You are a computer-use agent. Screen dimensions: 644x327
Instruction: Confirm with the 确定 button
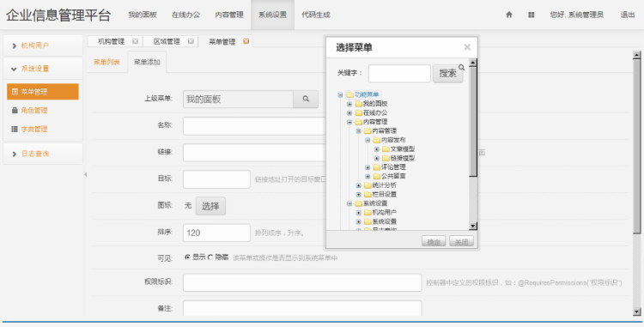coord(434,242)
